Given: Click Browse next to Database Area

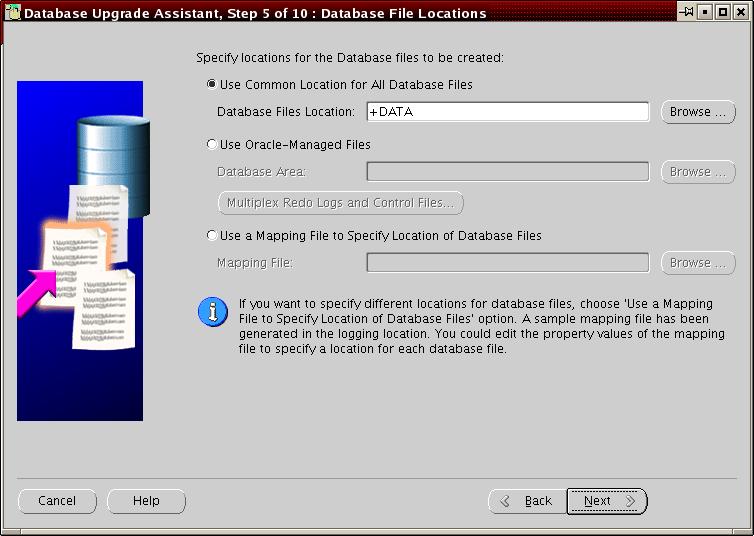Looking at the screenshot, I should [698, 172].
